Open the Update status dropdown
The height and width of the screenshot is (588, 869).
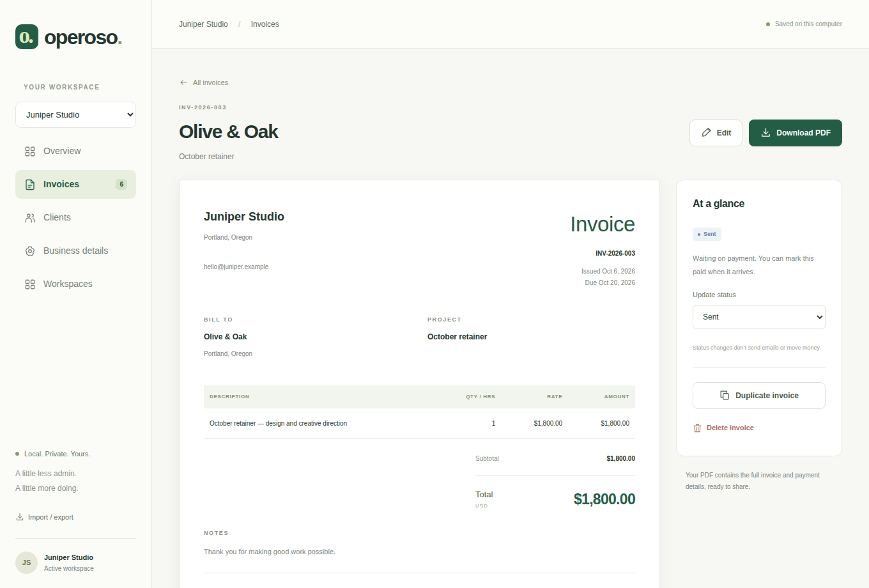click(x=759, y=317)
